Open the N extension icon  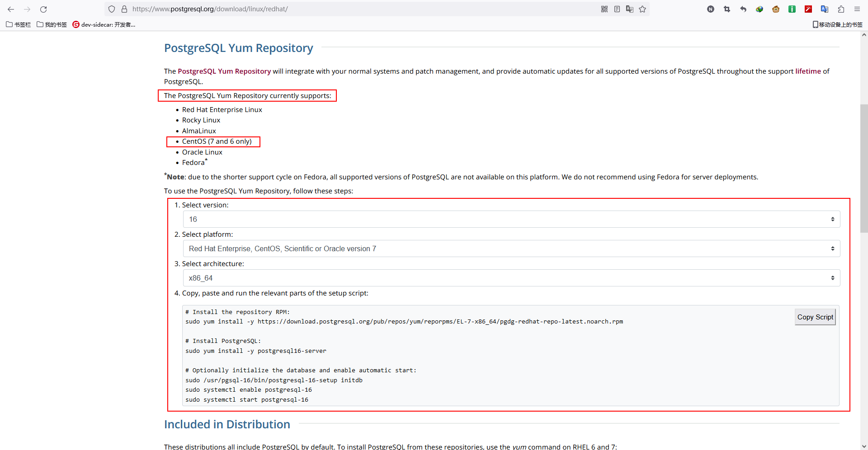[711, 9]
